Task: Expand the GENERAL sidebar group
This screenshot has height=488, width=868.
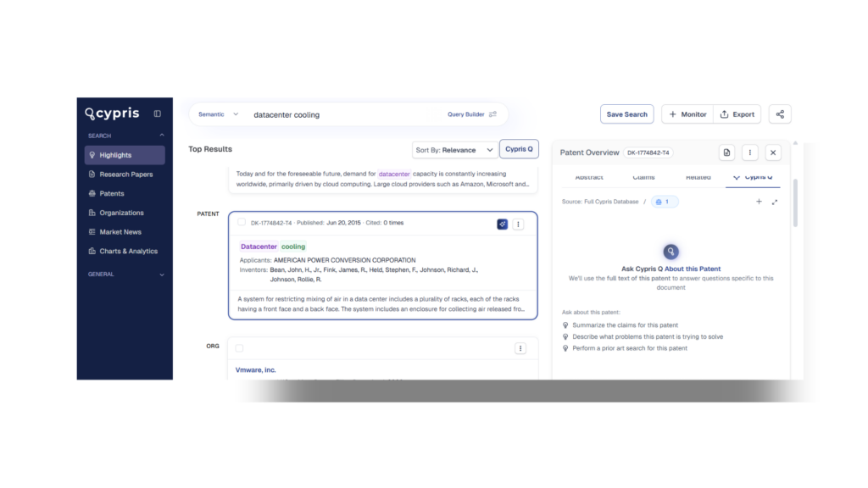Action: coord(162,274)
